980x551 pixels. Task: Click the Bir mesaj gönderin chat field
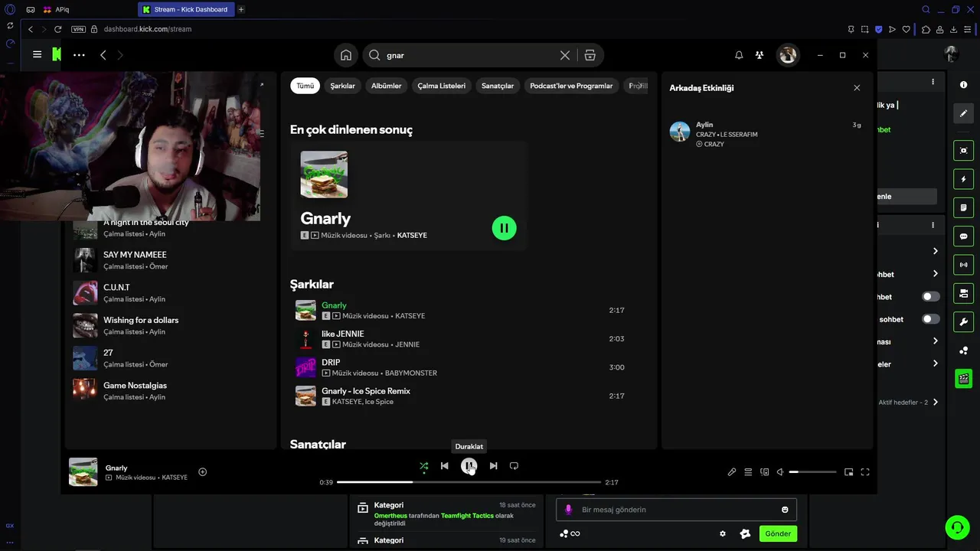coord(677,510)
